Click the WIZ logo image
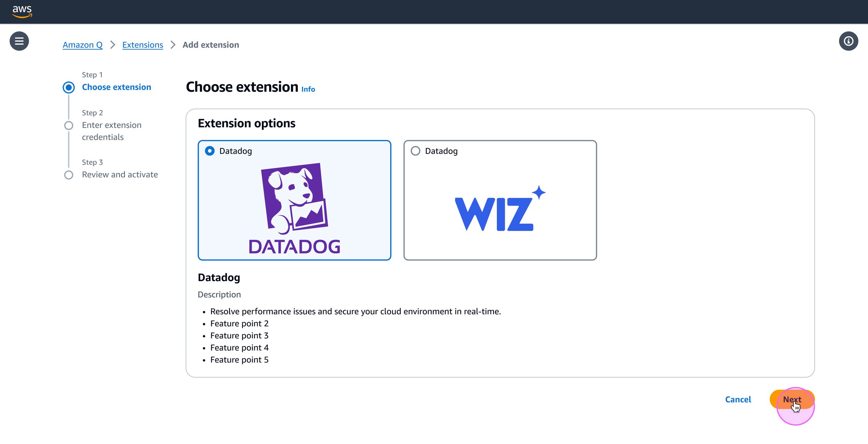The width and height of the screenshot is (868, 444). (x=500, y=209)
